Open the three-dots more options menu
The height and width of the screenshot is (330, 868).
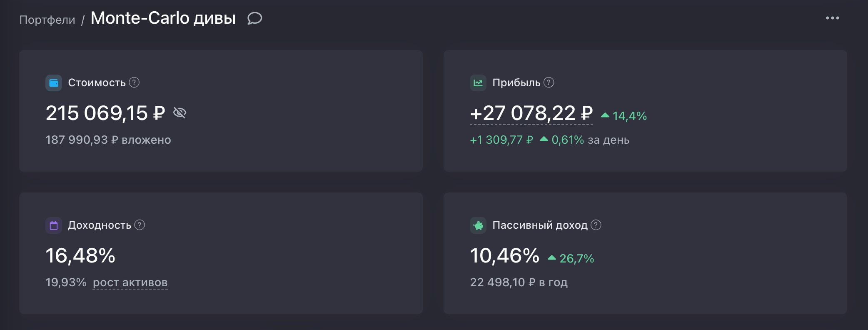click(x=832, y=18)
